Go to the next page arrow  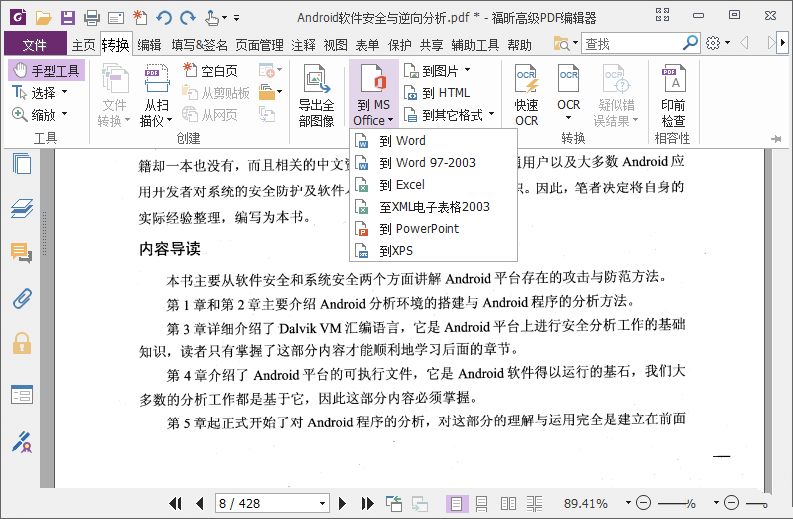click(343, 503)
